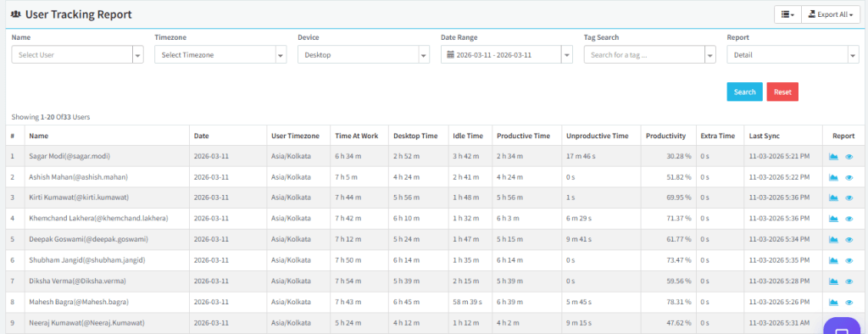
Task: Open the Device dropdown showing Desktop
Action: [364, 55]
